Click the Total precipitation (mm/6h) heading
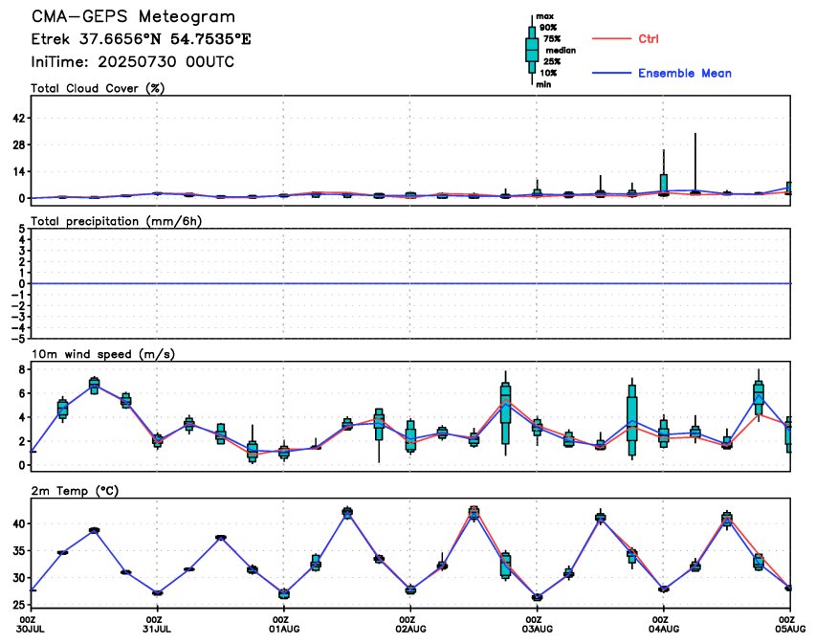The image size is (816, 644). point(116,221)
